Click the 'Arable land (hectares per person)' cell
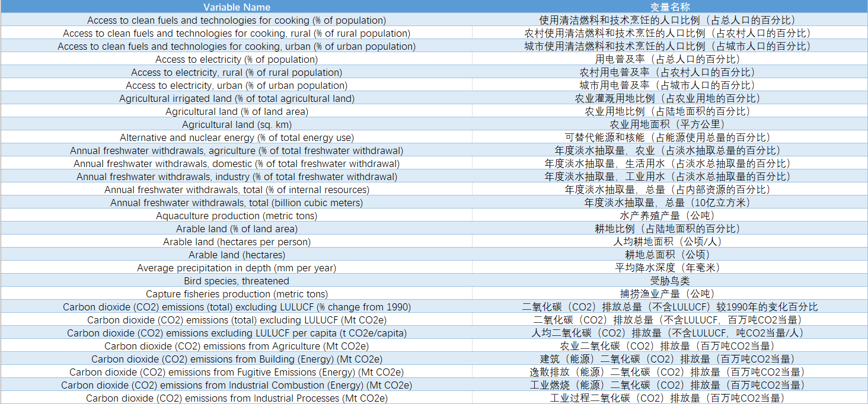Viewport: 868px width, 404px height. [237, 242]
